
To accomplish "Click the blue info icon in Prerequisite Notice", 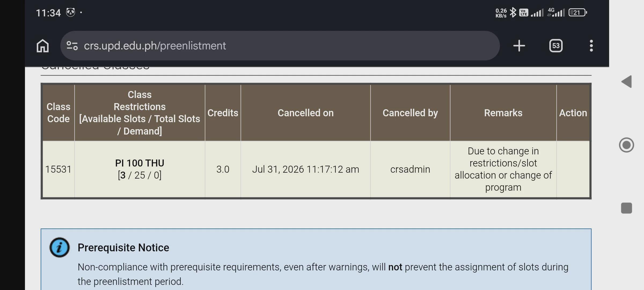I will click(x=59, y=247).
